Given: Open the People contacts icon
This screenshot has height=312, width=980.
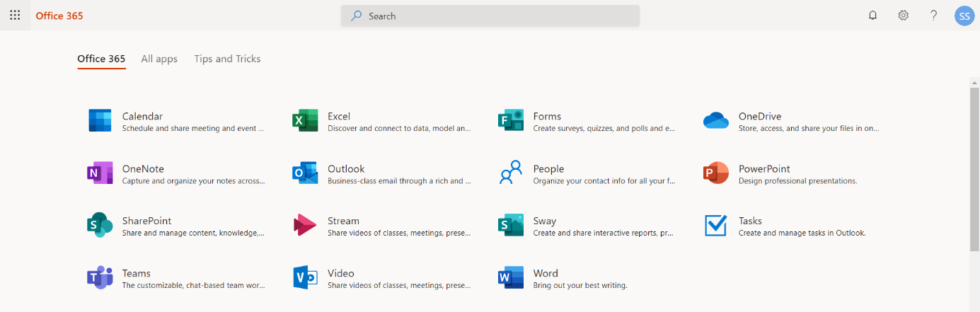Looking at the screenshot, I should click(510, 173).
